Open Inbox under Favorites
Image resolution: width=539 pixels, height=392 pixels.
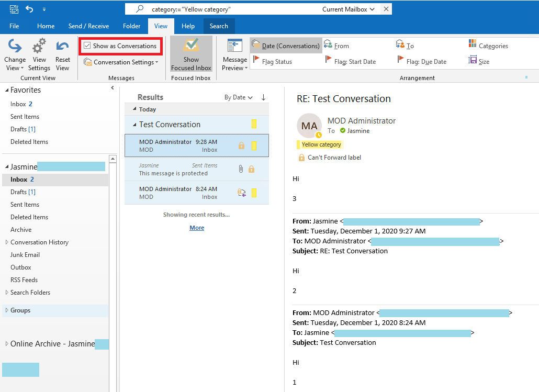[21, 104]
